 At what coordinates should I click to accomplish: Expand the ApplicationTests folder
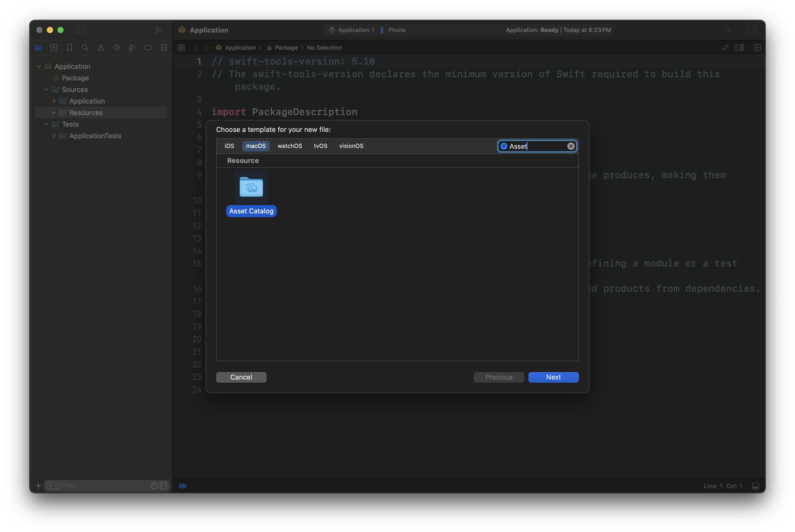pos(54,136)
